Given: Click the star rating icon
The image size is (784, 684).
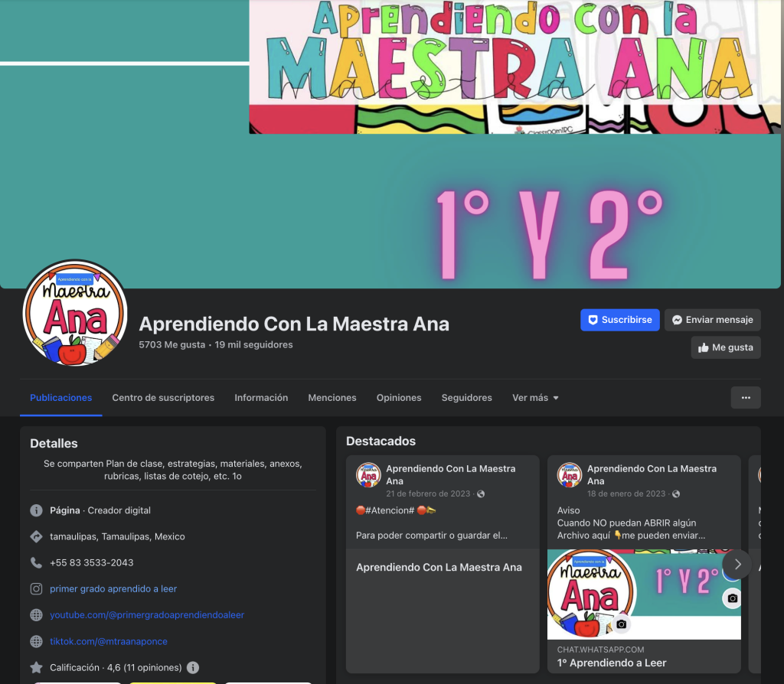Looking at the screenshot, I should click(x=36, y=667).
